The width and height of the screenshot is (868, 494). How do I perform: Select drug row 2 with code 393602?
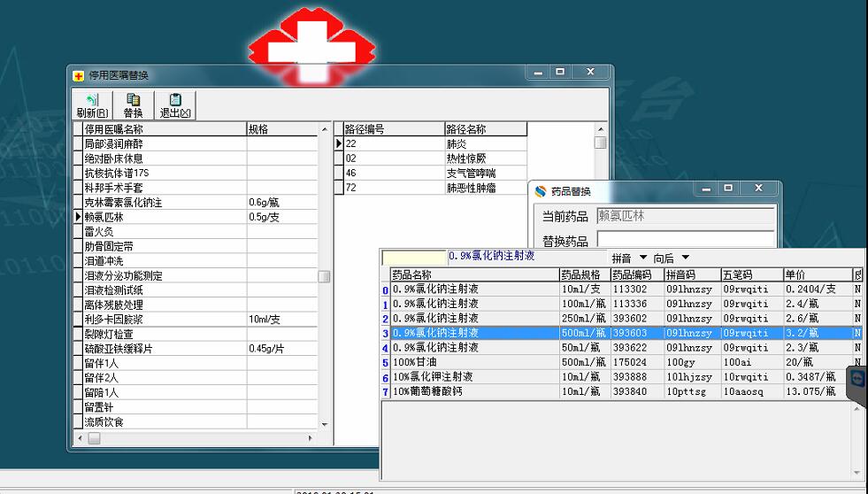tap(622, 319)
